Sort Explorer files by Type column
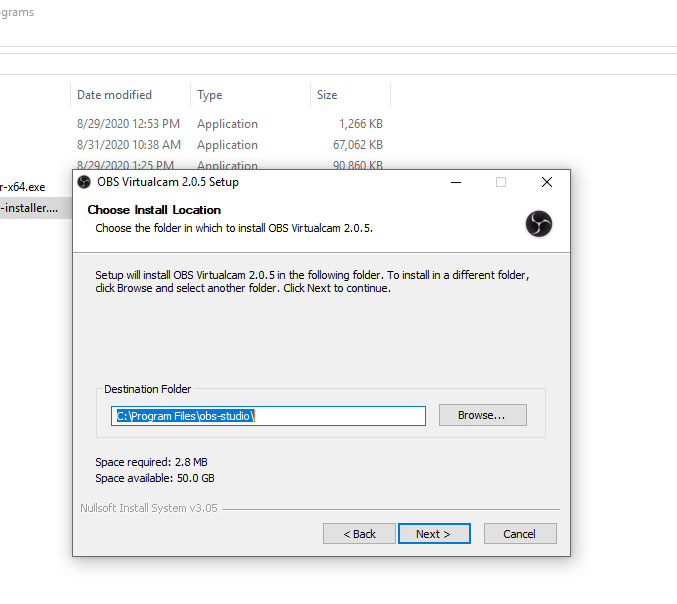Viewport: 677px width, 604px height. [x=250, y=95]
